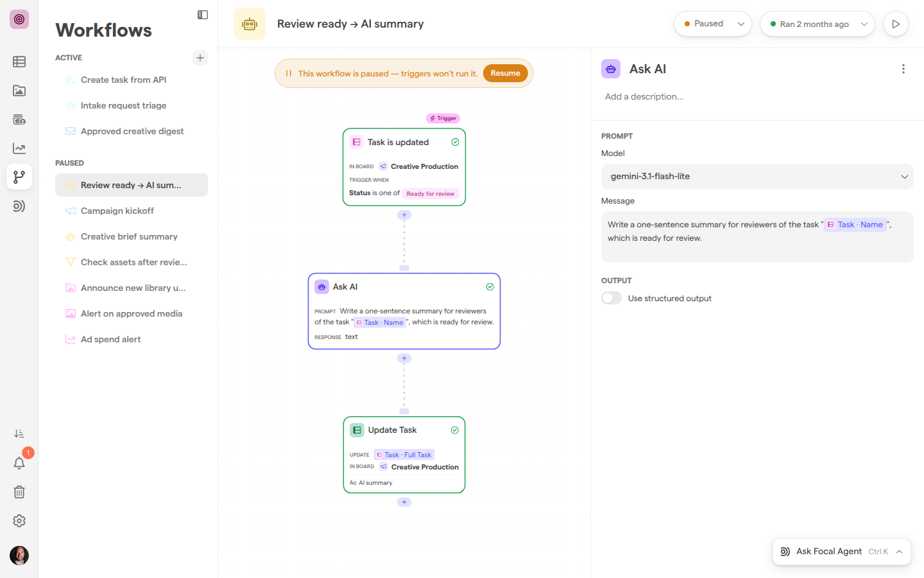
Task: Open the tables view icon in sidebar
Action: [19, 62]
